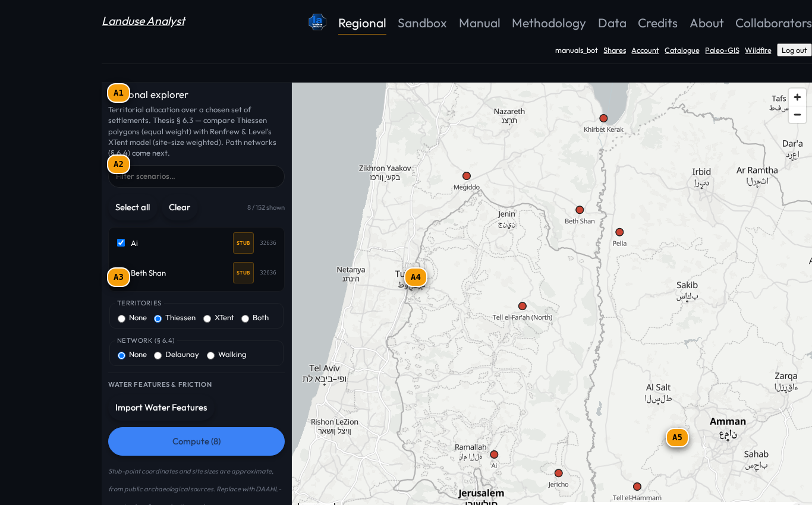The height and width of the screenshot is (505, 812).
Task: Select the Jericho site marker
Action: click(x=558, y=474)
